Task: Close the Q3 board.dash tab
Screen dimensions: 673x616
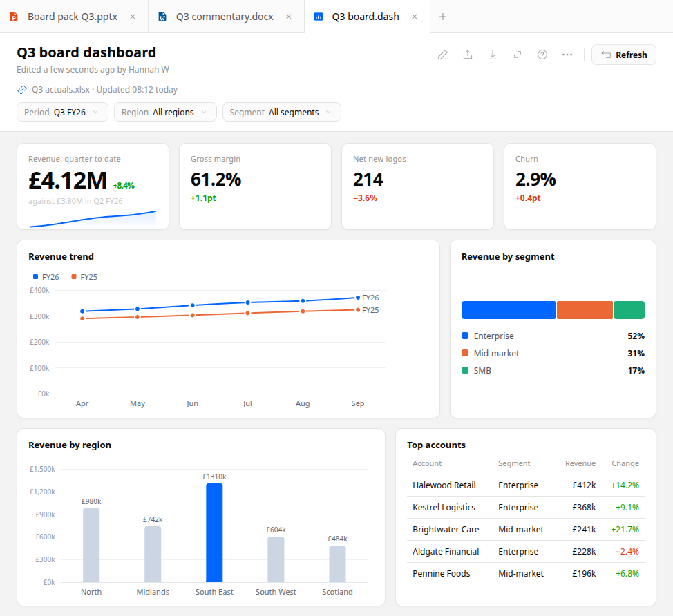Action: (x=415, y=17)
